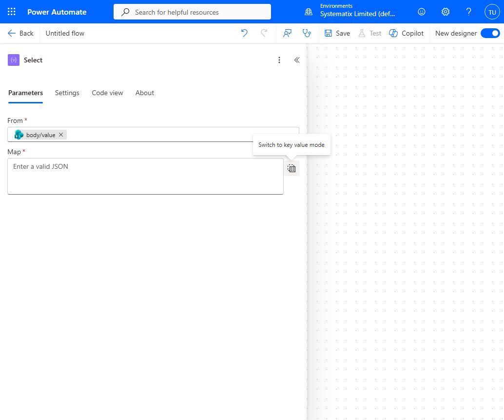Open the TU account avatar
Viewport: 504px width, 420px height.
click(x=492, y=12)
